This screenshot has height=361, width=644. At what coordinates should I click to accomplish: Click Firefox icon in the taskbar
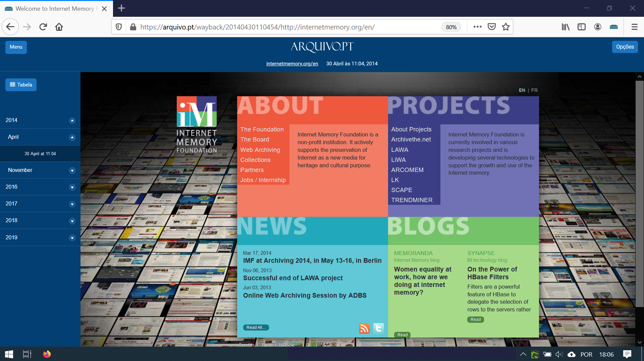click(47, 354)
